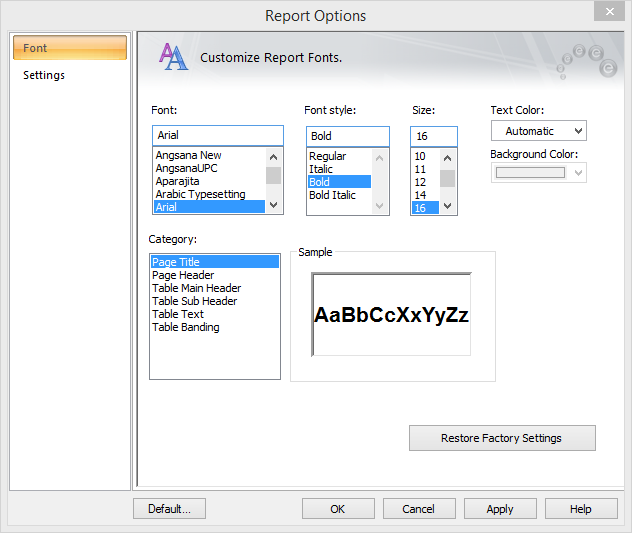Viewport: 632px width, 533px height.
Task: Pick size 12 from the Size list
Action: (x=420, y=182)
